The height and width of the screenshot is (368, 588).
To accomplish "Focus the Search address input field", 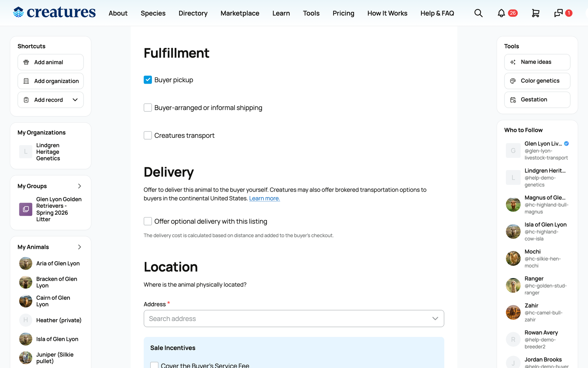I will coord(294,318).
